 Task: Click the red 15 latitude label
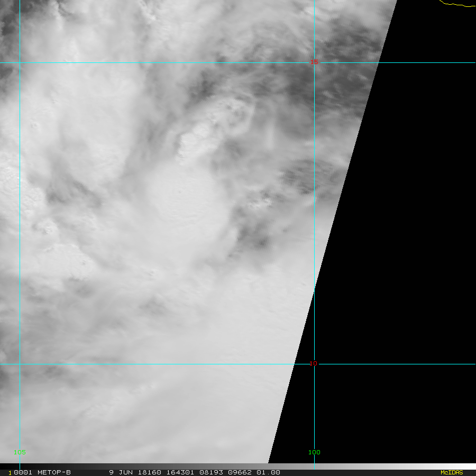click(x=314, y=62)
